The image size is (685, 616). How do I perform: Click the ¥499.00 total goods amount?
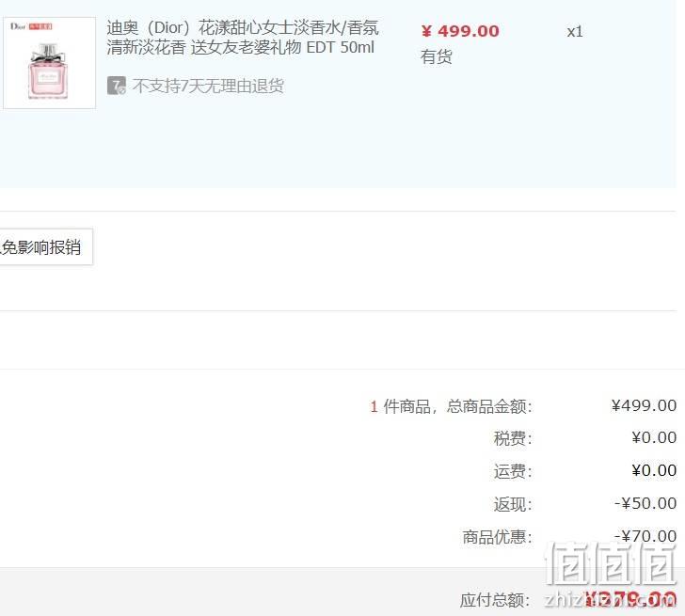click(644, 405)
